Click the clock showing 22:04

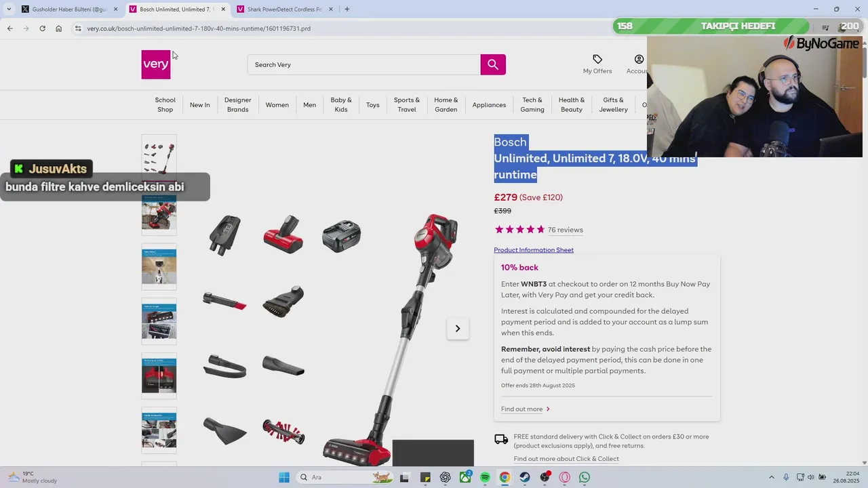coord(852,473)
